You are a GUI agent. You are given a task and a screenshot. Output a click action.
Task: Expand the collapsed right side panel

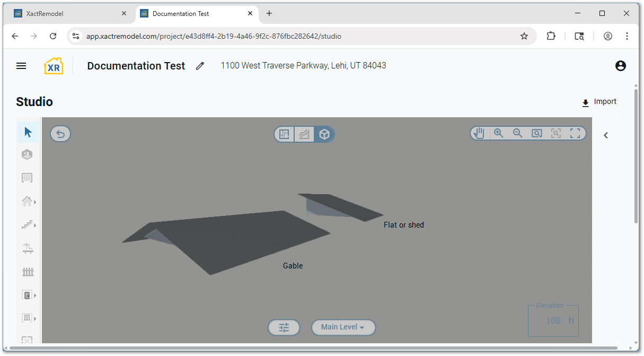(606, 135)
